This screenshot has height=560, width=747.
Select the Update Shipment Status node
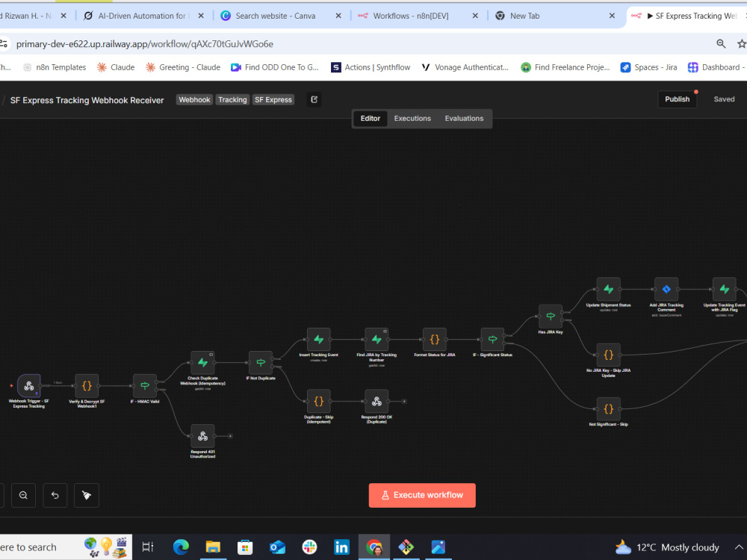[608, 289]
